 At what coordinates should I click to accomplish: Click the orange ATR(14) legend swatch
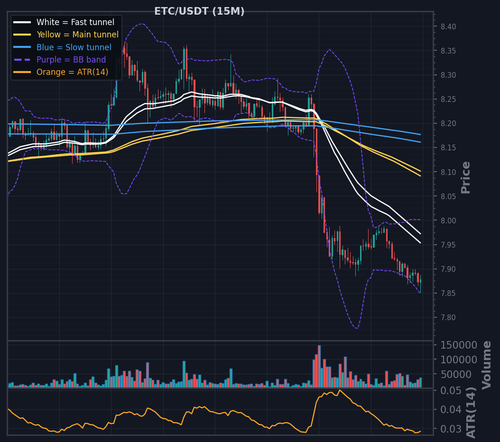pos(22,72)
